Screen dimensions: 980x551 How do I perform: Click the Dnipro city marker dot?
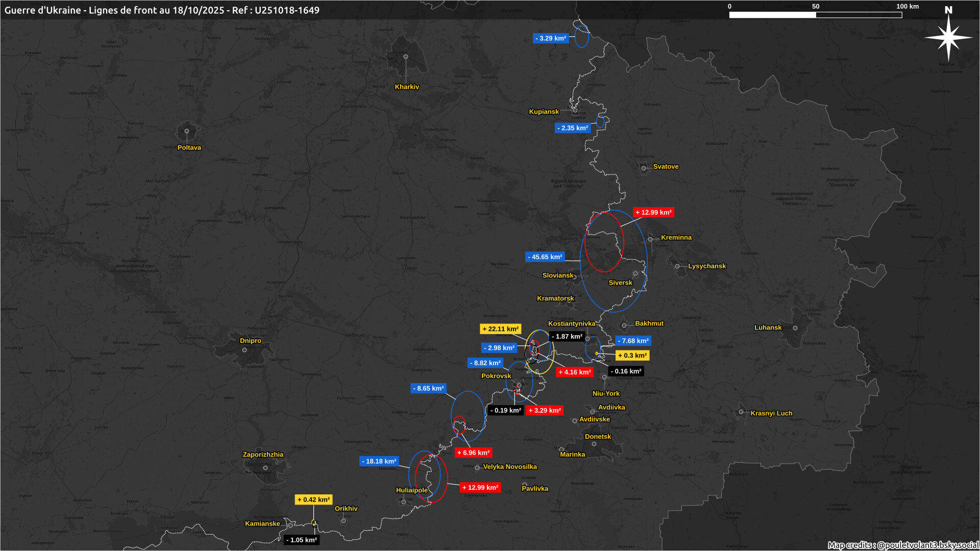[x=244, y=350]
